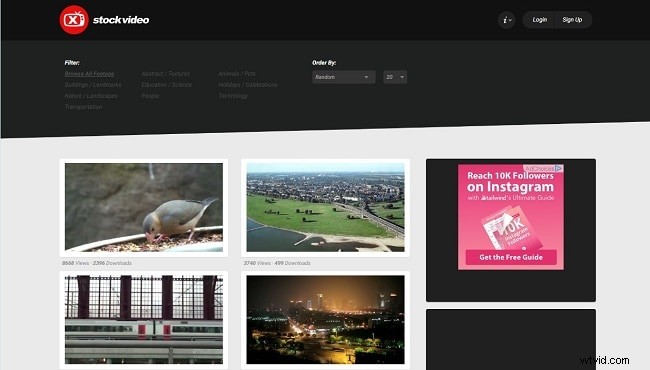The image size is (650, 370).
Task: Filter by Nature / Landscapes
Action: click(91, 96)
